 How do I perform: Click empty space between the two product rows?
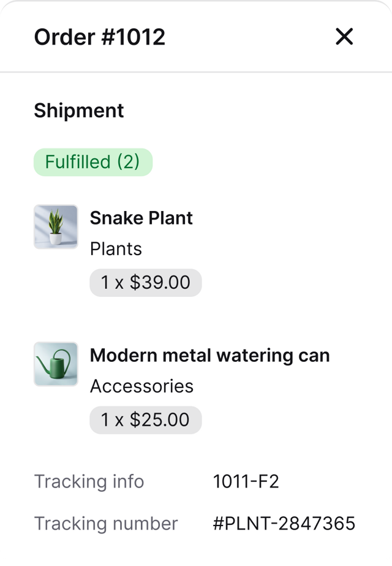click(x=196, y=320)
